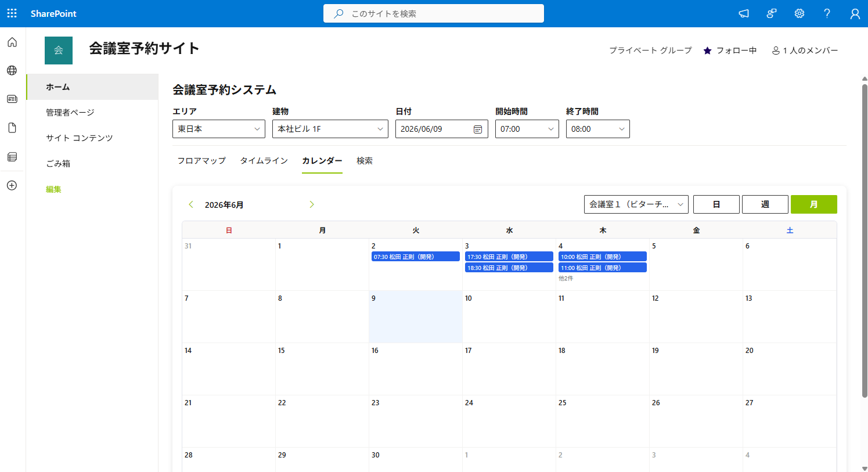
Task: Click the SharePoint header label
Action: point(53,13)
